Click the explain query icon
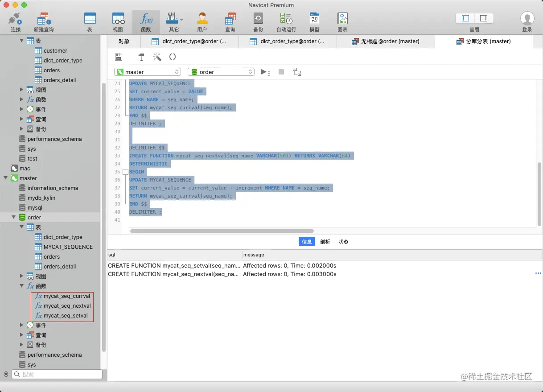The height and width of the screenshot is (392, 543). [297, 72]
